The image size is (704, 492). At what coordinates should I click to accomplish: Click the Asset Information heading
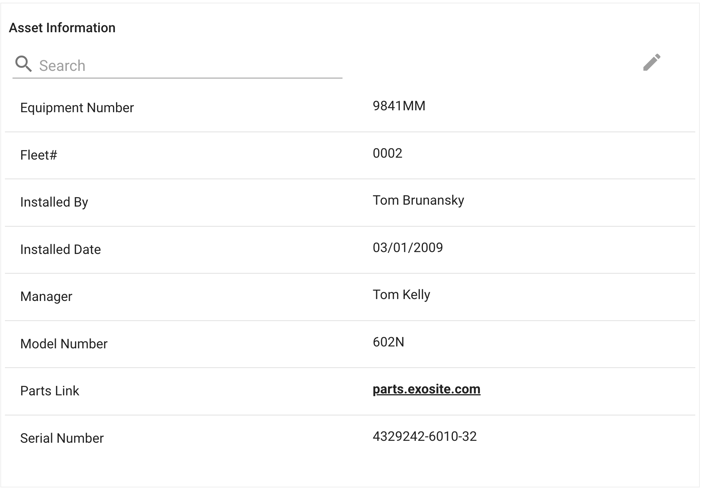coord(62,28)
